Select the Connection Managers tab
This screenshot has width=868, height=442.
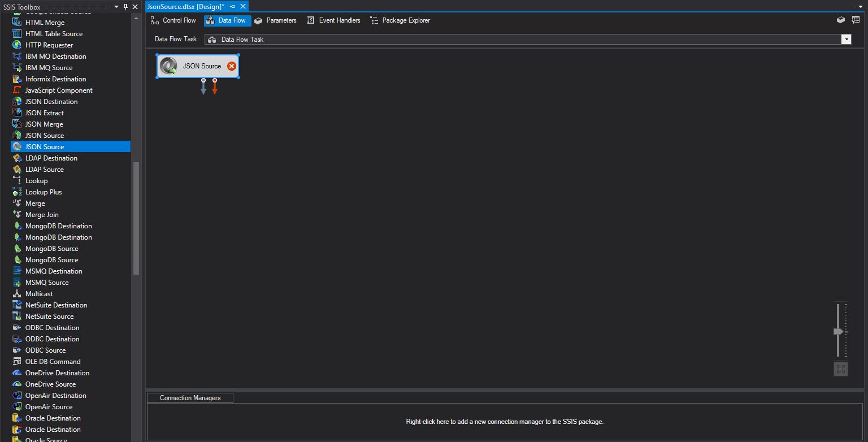point(190,398)
